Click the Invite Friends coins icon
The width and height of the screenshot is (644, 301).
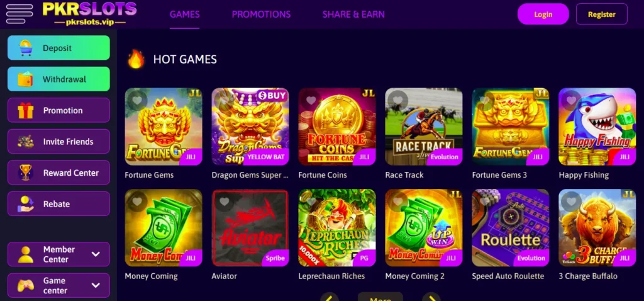pyautogui.click(x=25, y=142)
